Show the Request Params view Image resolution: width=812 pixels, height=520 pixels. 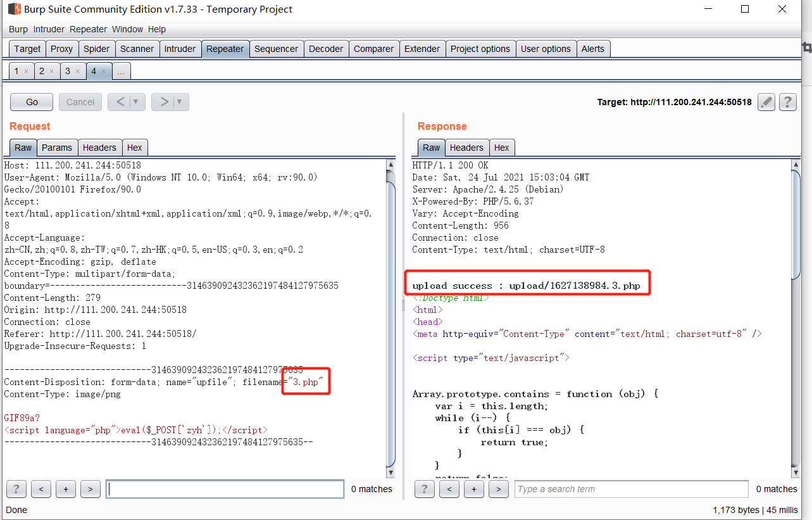click(57, 148)
